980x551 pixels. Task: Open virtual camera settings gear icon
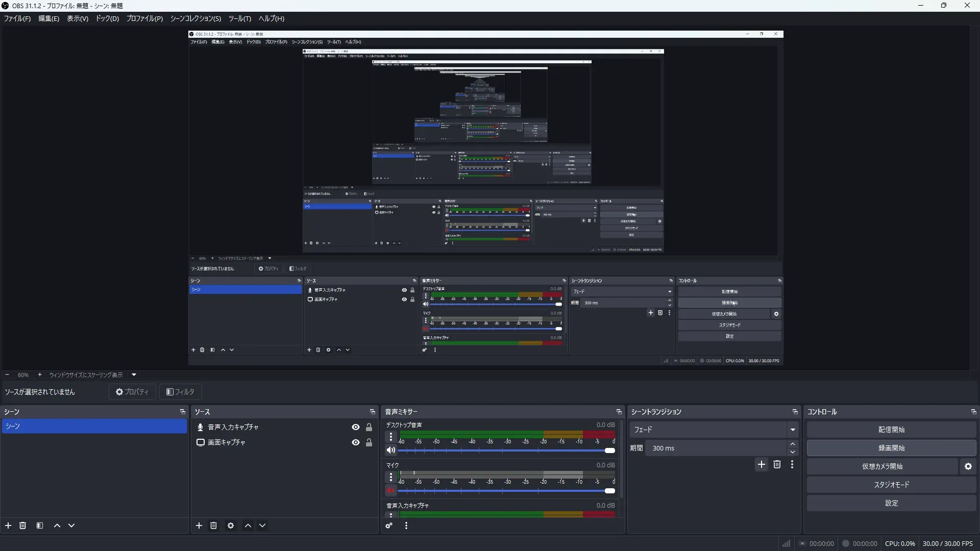tap(968, 466)
